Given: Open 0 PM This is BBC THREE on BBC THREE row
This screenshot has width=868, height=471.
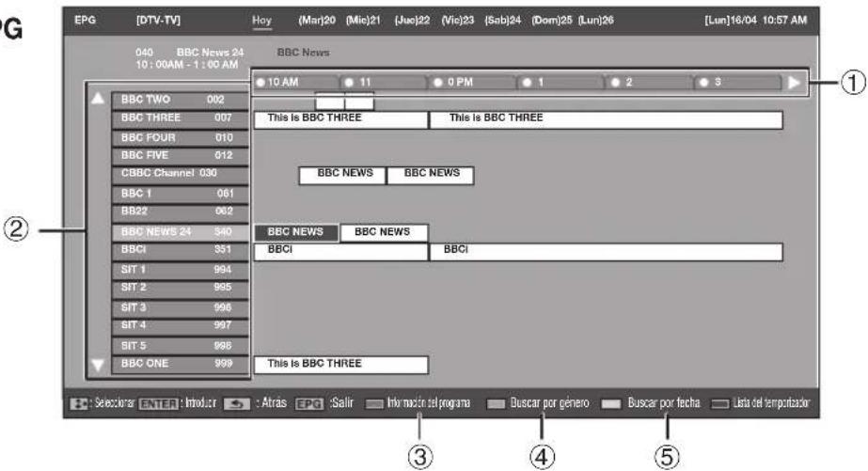Looking at the screenshot, I should [x=607, y=119].
